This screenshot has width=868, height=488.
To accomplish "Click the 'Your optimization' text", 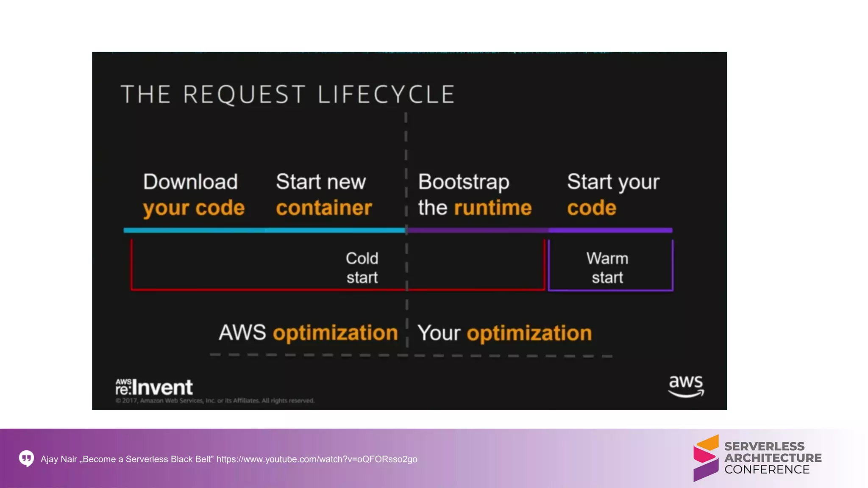I will pyautogui.click(x=504, y=333).
